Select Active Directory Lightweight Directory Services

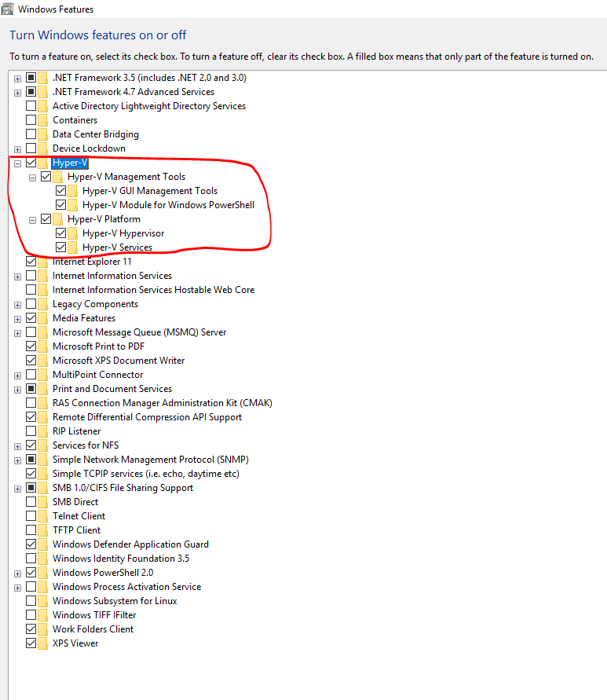149,106
